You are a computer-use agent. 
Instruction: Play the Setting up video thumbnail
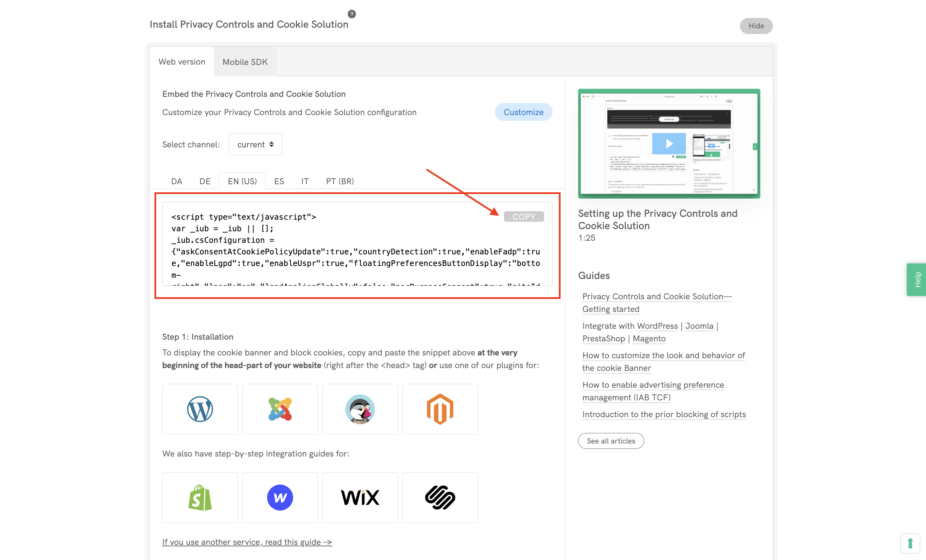(669, 144)
